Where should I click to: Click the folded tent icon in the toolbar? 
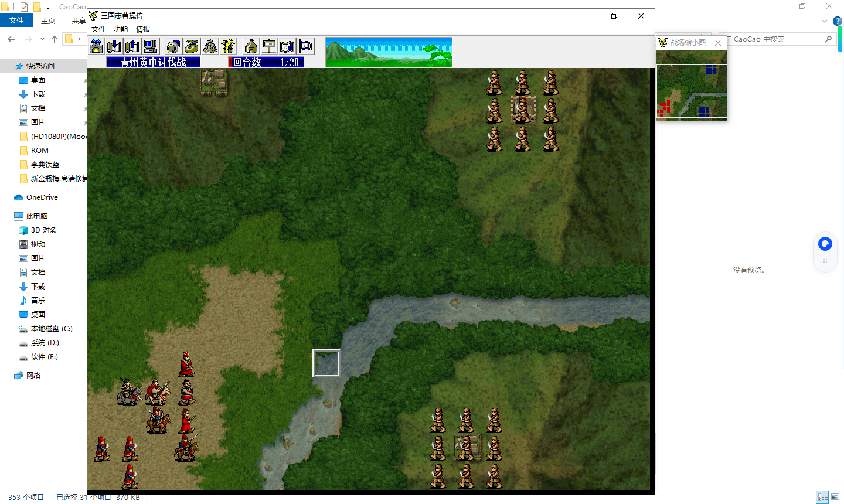pos(209,46)
